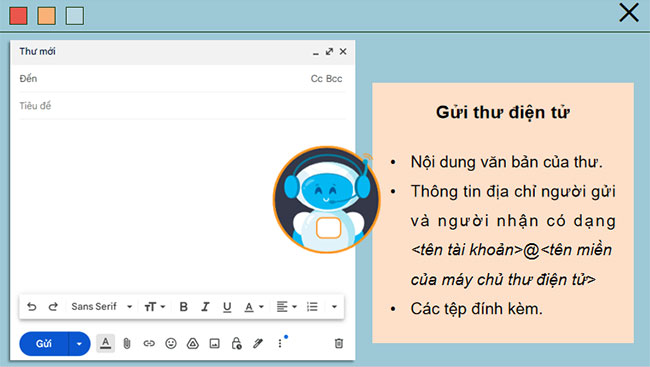Add Bcc recipients
This screenshot has height=367, width=650.
[x=334, y=78]
